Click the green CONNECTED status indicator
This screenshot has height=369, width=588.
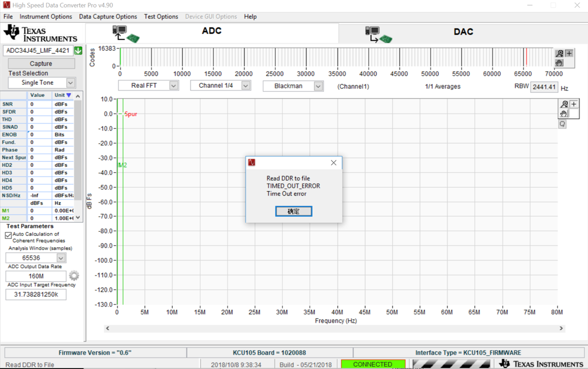(x=373, y=364)
